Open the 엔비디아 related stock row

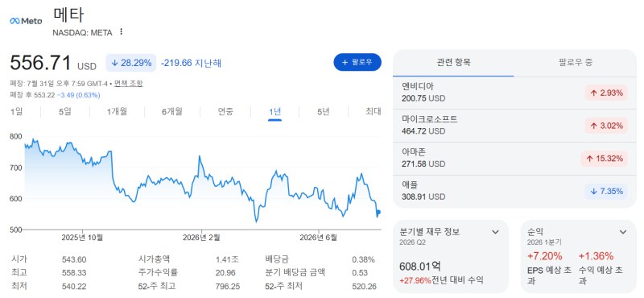pyautogui.click(x=514, y=93)
